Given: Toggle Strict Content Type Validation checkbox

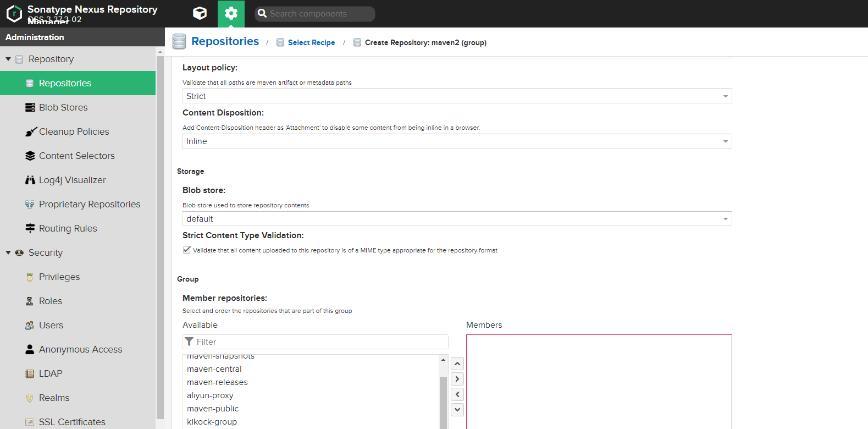Looking at the screenshot, I should [x=187, y=250].
